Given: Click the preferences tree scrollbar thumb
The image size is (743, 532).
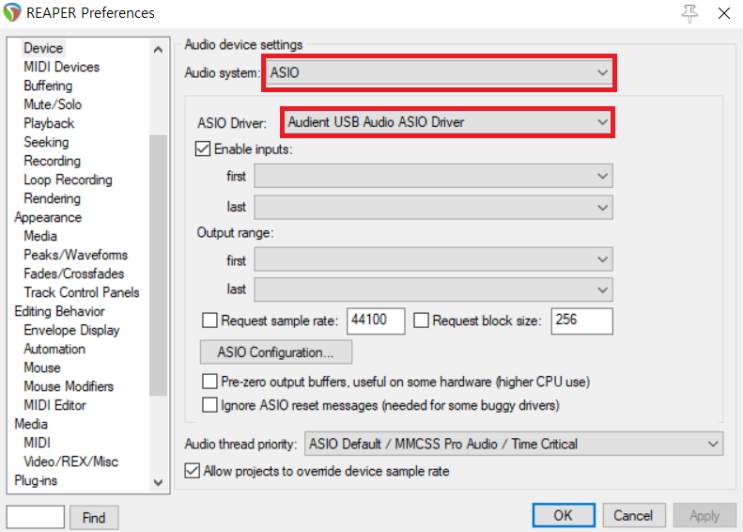Looking at the screenshot, I should click(158, 265).
